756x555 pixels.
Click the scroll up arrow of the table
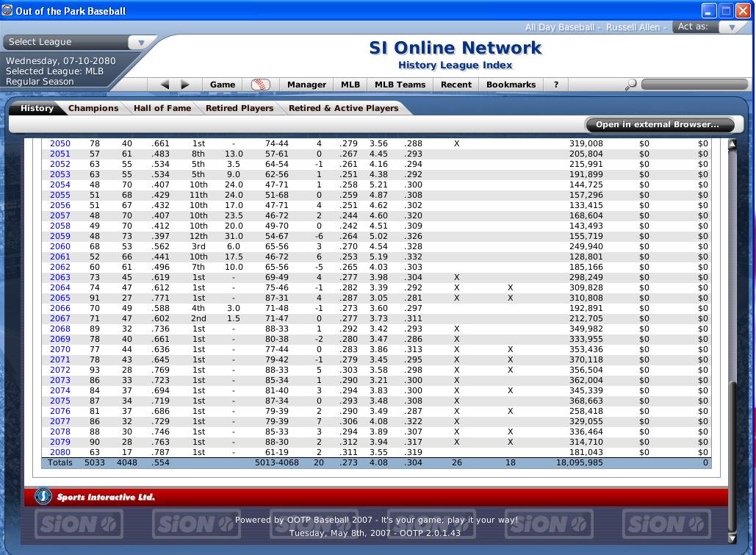732,144
